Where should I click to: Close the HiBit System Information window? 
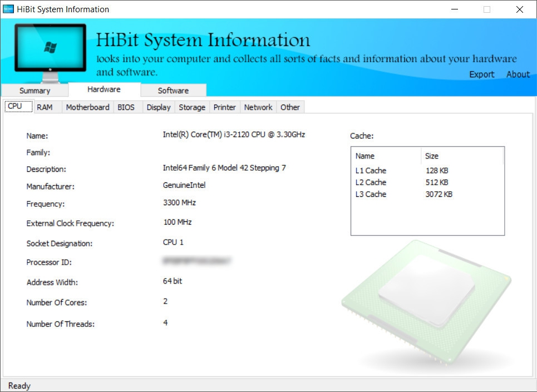tap(520, 9)
